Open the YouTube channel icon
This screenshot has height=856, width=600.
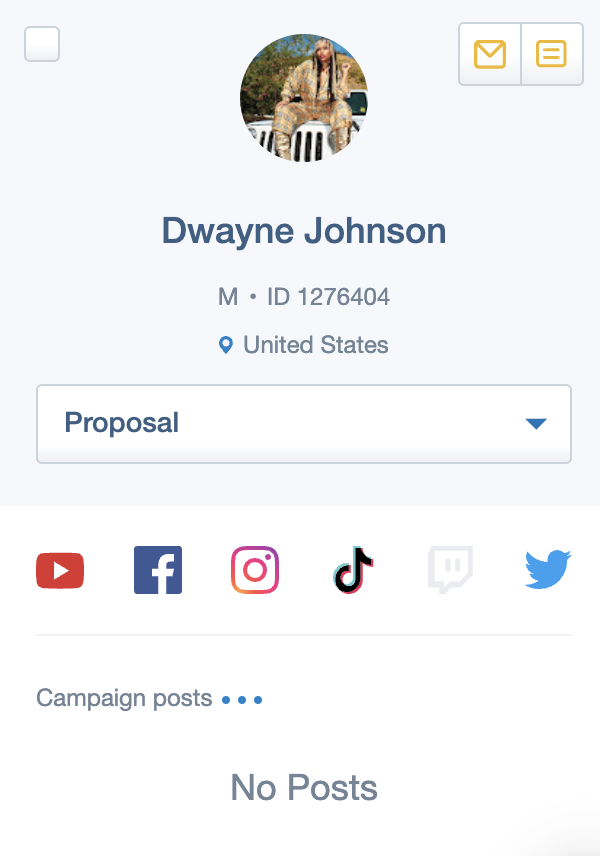click(60, 570)
